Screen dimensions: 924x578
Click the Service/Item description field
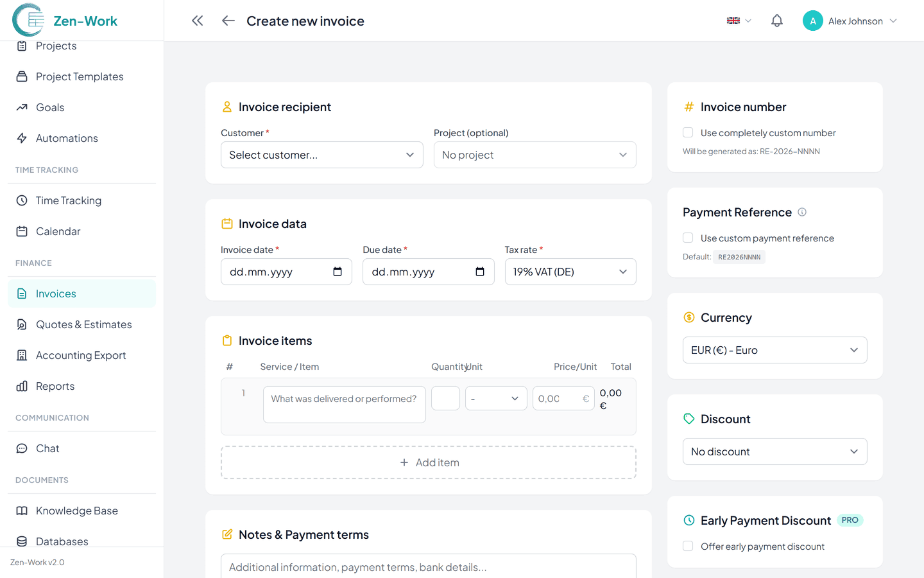[344, 404]
